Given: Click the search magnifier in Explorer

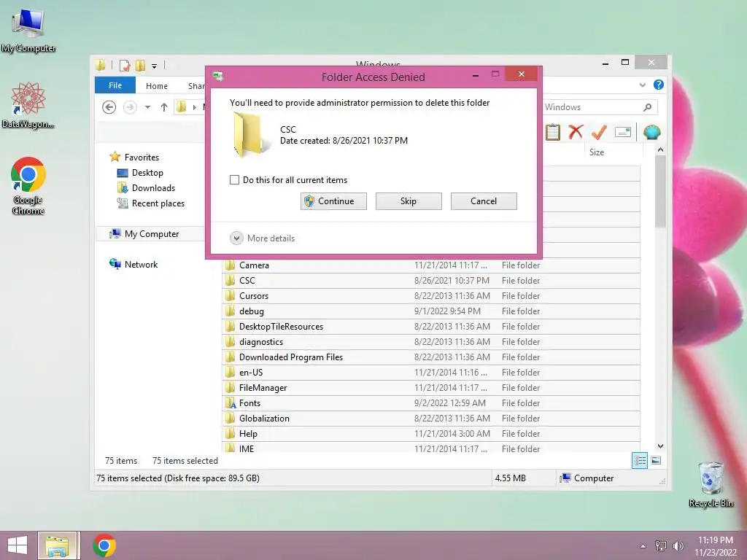Looking at the screenshot, I should [647, 107].
